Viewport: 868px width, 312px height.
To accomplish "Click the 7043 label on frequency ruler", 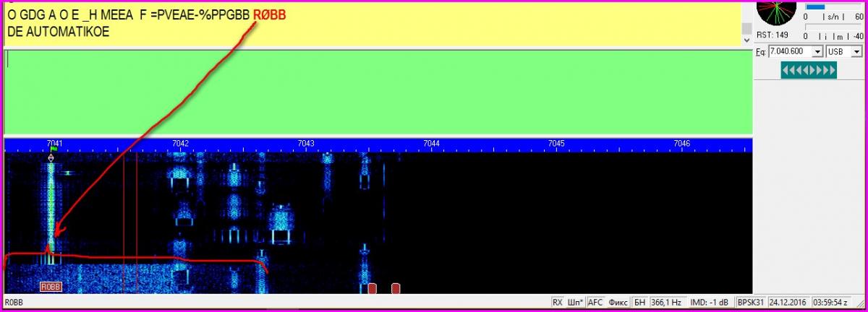I will click(x=306, y=144).
